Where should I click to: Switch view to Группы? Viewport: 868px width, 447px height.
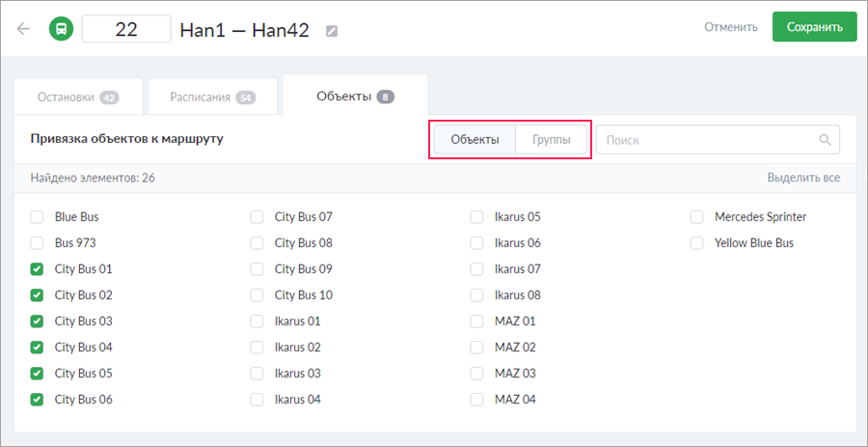tap(552, 140)
